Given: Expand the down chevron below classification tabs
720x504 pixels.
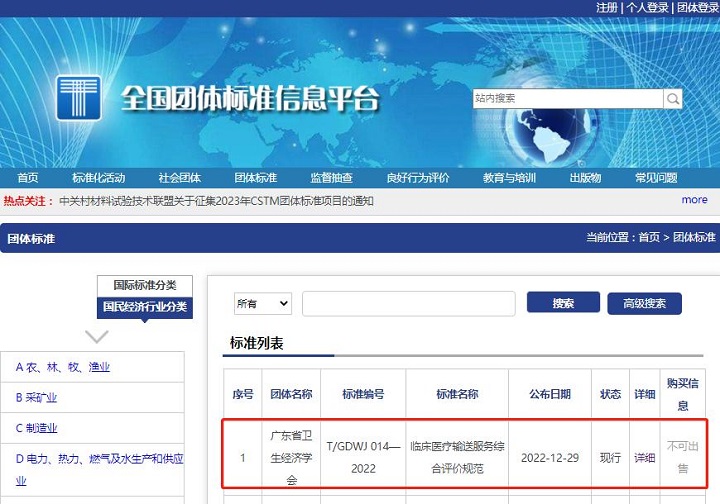Looking at the screenshot, I should 97,336.
